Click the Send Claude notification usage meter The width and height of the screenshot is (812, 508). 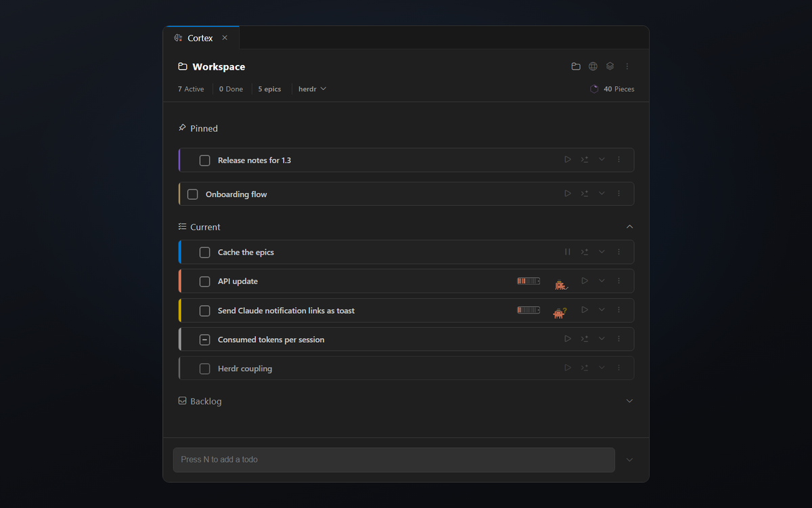(528, 310)
